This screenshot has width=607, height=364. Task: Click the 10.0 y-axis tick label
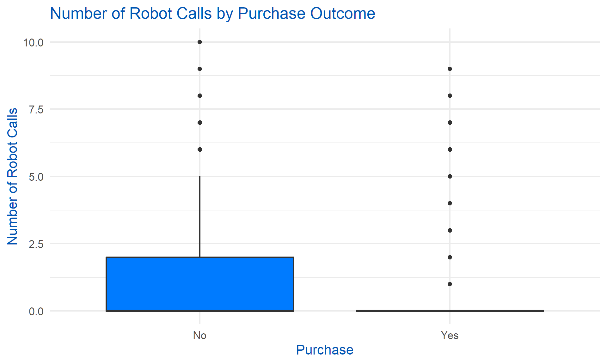[33, 42]
